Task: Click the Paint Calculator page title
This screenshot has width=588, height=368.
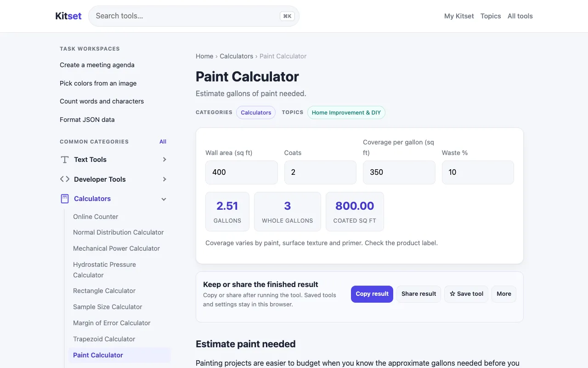Action: [247, 77]
